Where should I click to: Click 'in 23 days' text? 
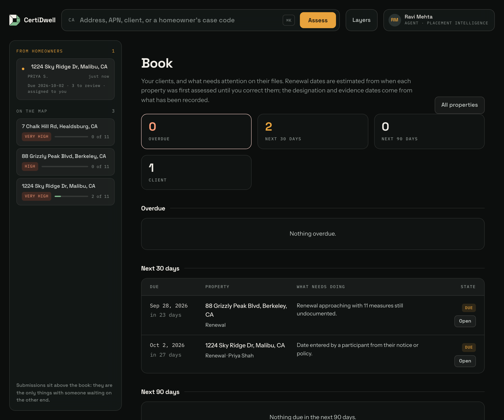point(166,315)
